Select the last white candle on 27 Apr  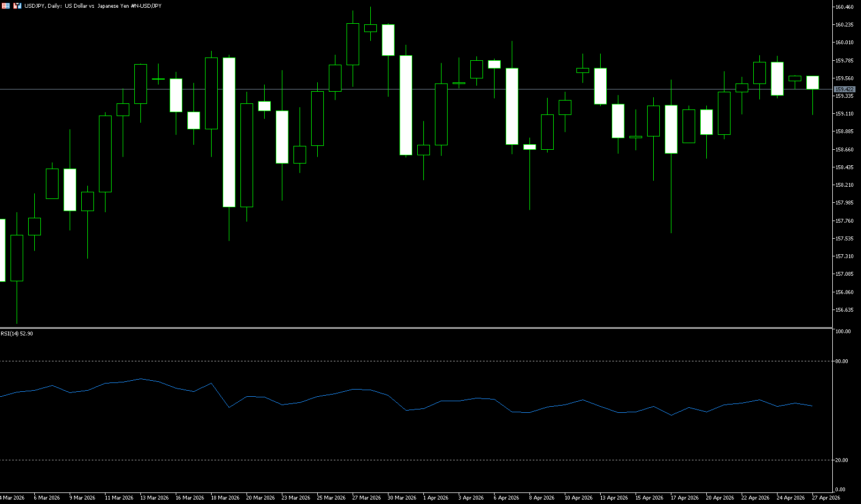point(812,82)
